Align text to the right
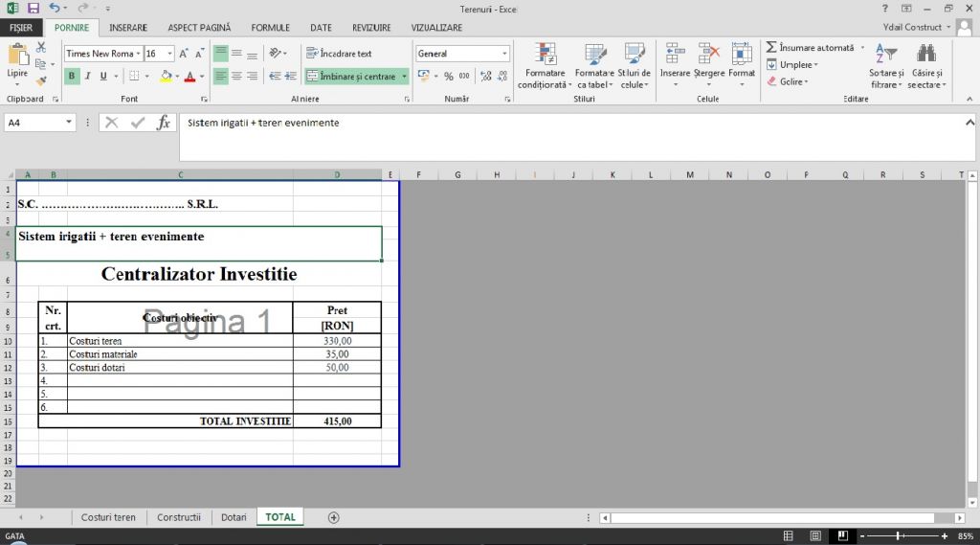The image size is (980, 545). pyautogui.click(x=252, y=77)
